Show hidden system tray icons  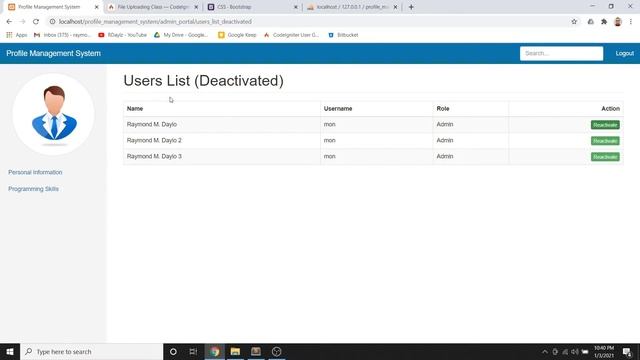click(544, 351)
